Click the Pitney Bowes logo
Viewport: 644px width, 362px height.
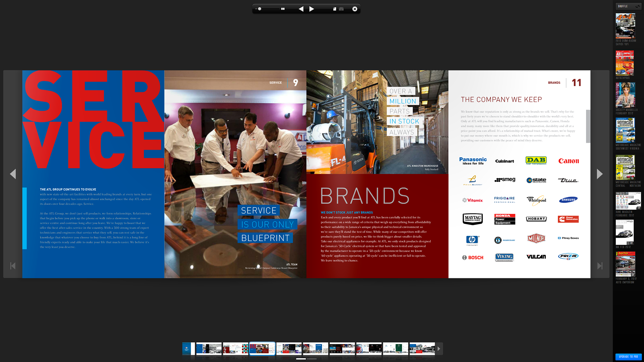pyautogui.click(x=568, y=238)
